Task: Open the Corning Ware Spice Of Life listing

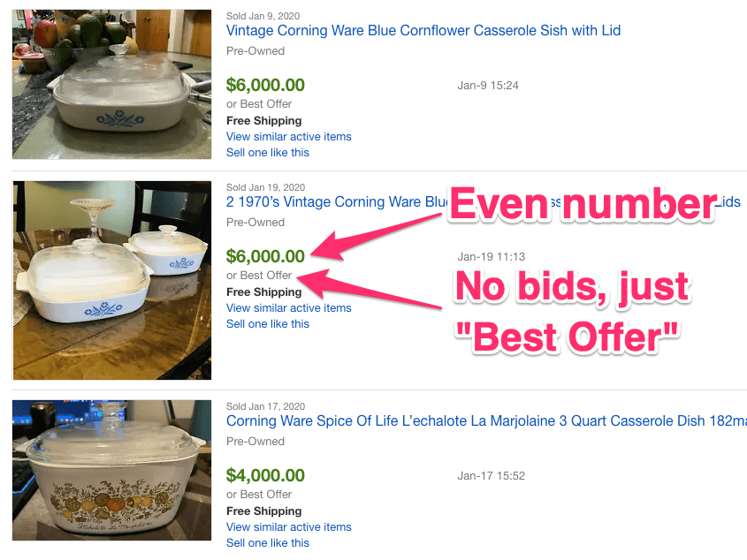Action: tap(486, 421)
